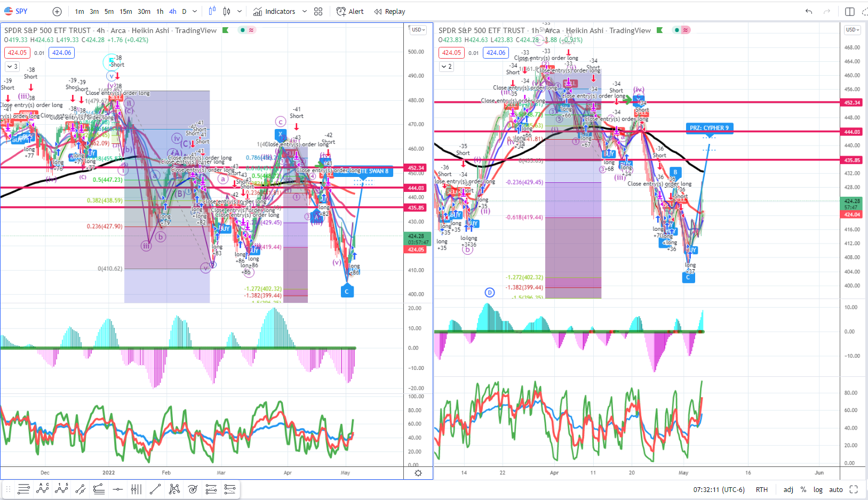Click the PRZ: CYPHER 9 label on 1h chart
This screenshot has height=500, width=868.
pos(709,128)
